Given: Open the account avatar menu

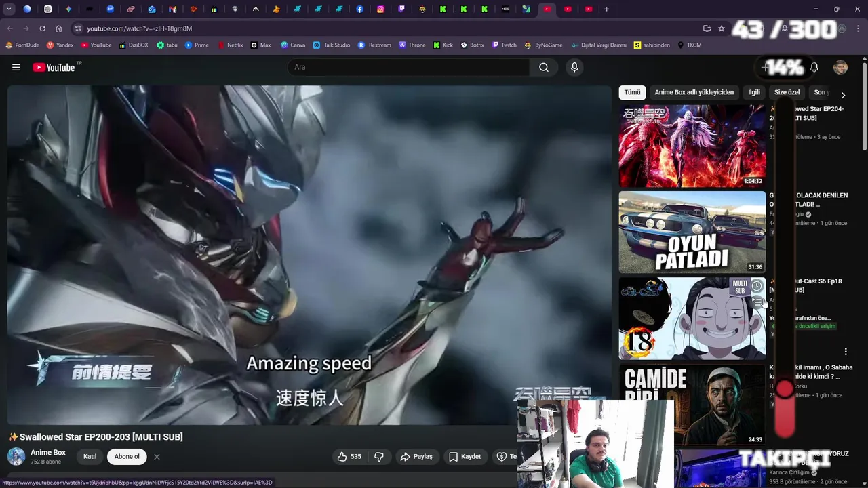Looking at the screenshot, I should tap(840, 67).
